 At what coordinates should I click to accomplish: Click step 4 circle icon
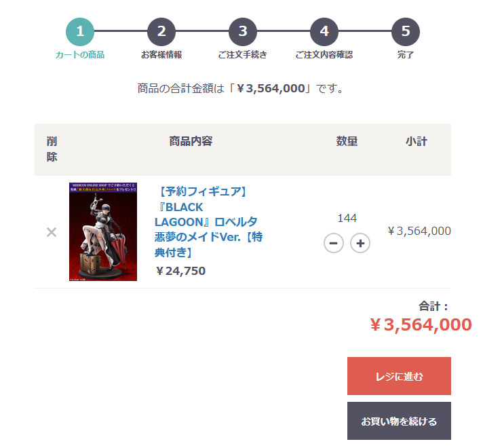pos(324,31)
